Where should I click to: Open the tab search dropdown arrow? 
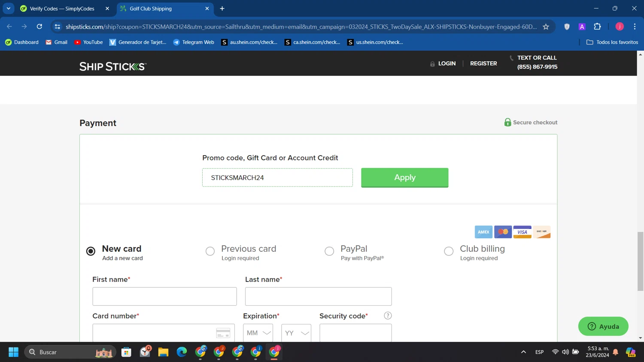click(x=9, y=9)
